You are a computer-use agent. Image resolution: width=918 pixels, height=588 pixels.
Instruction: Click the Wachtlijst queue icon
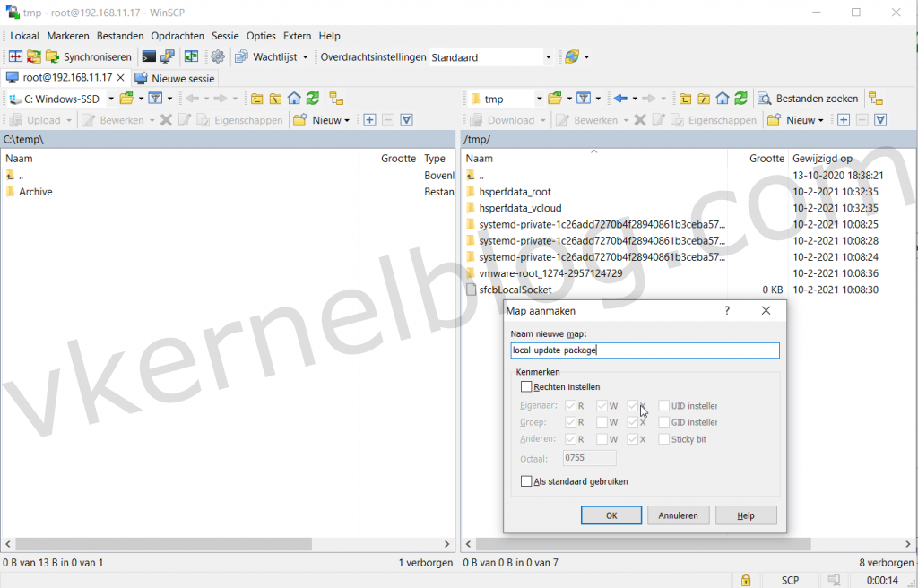point(240,56)
